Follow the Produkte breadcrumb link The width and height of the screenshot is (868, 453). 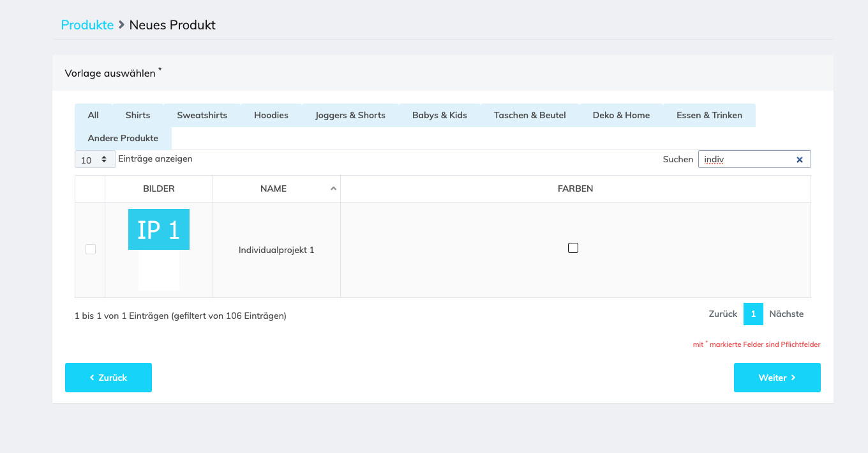pyautogui.click(x=87, y=25)
